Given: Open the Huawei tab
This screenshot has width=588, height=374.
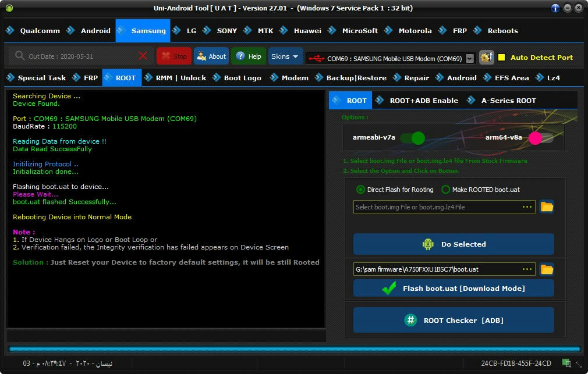Looking at the screenshot, I should click(301, 31).
